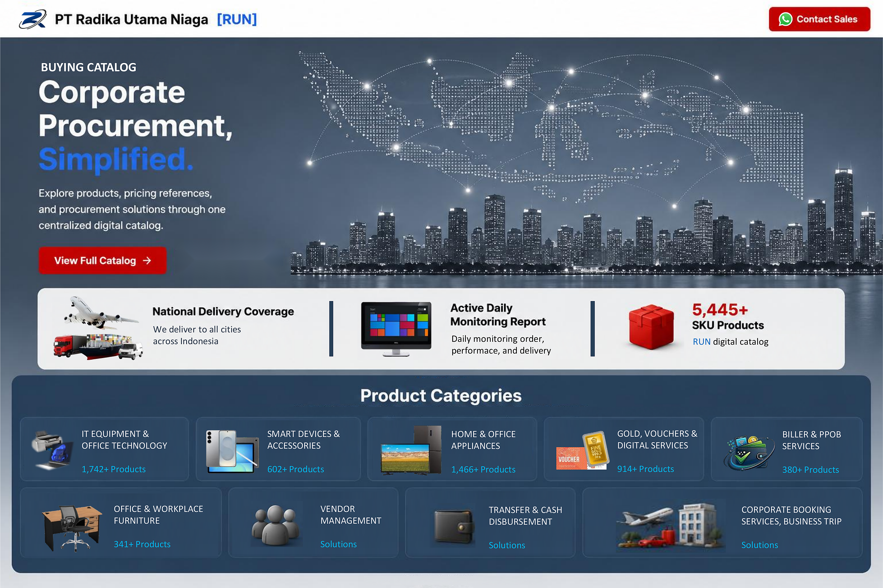Open IT Equipment & Office Technology category
Screen dimensions: 883x588
[104, 449]
